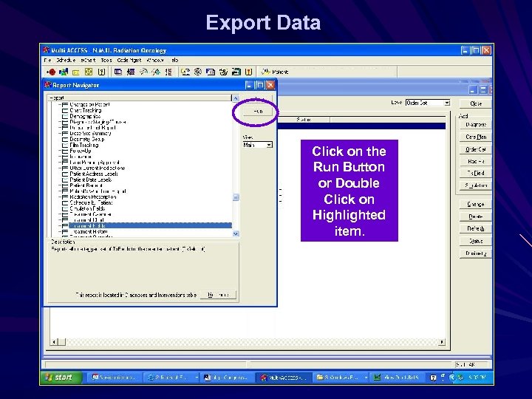The height and width of the screenshot is (399, 532).
Task: Select the Demographics report
Action: click(x=85, y=116)
